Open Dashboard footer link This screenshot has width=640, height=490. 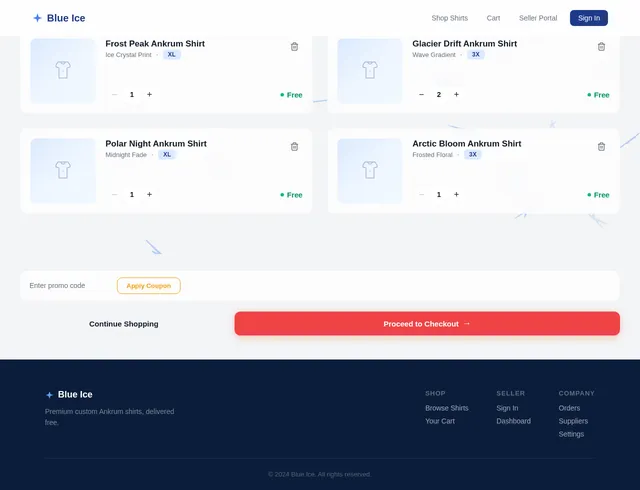[x=513, y=421]
